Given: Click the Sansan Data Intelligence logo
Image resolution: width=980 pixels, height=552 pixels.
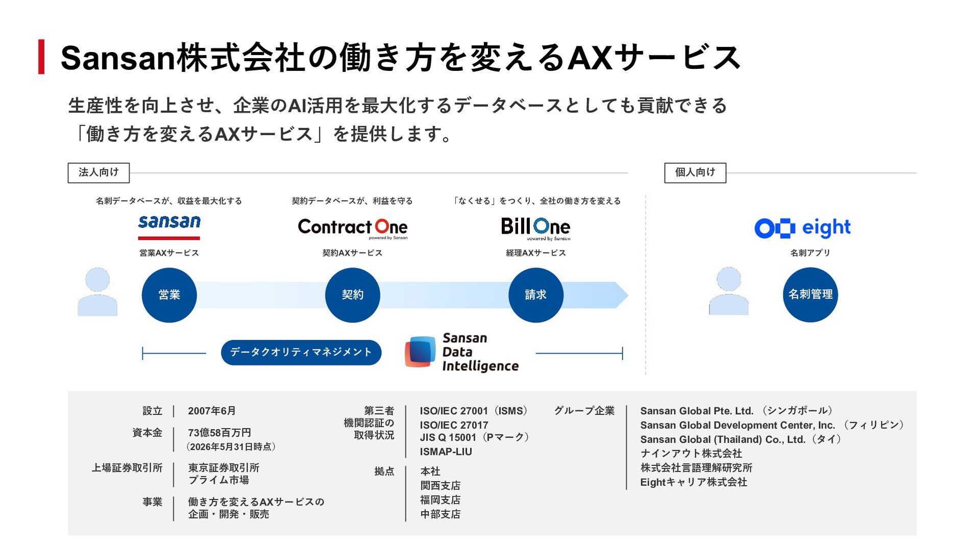Looking at the screenshot, I should [462, 352].
